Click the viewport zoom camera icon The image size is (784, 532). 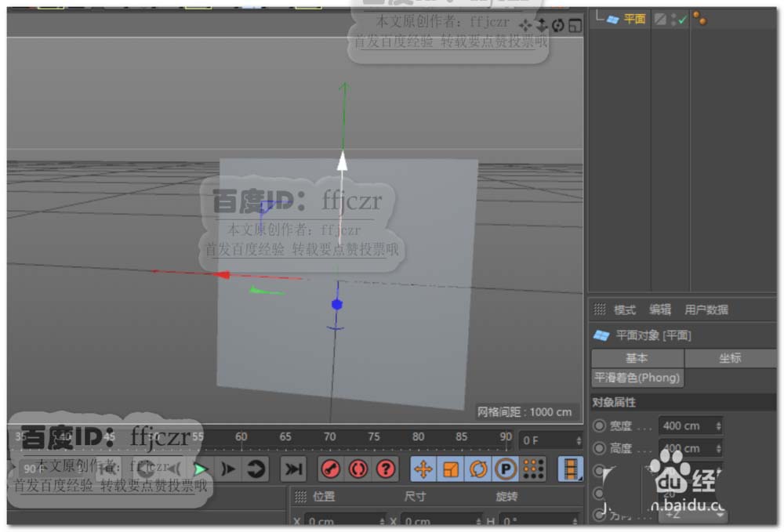pos(542,25)
